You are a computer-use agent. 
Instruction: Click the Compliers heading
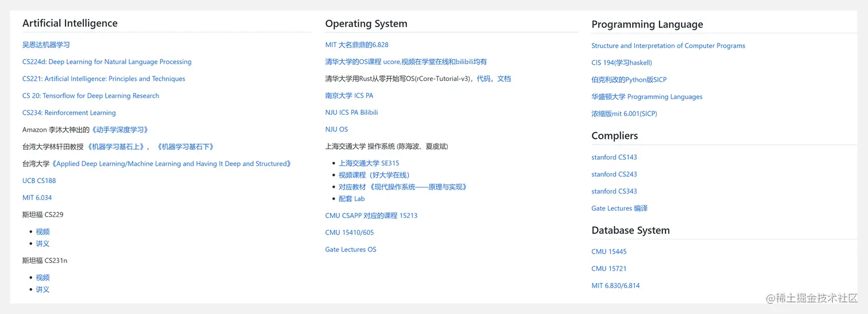coord(615,136)
